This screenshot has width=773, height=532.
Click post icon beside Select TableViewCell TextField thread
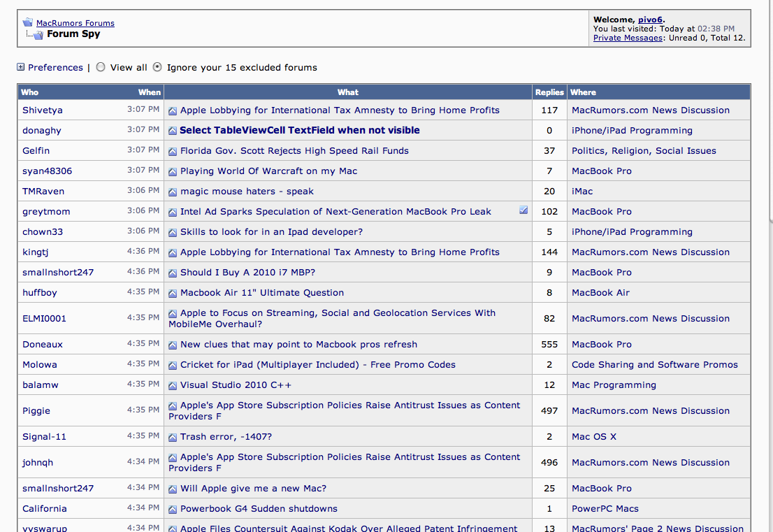173,131
